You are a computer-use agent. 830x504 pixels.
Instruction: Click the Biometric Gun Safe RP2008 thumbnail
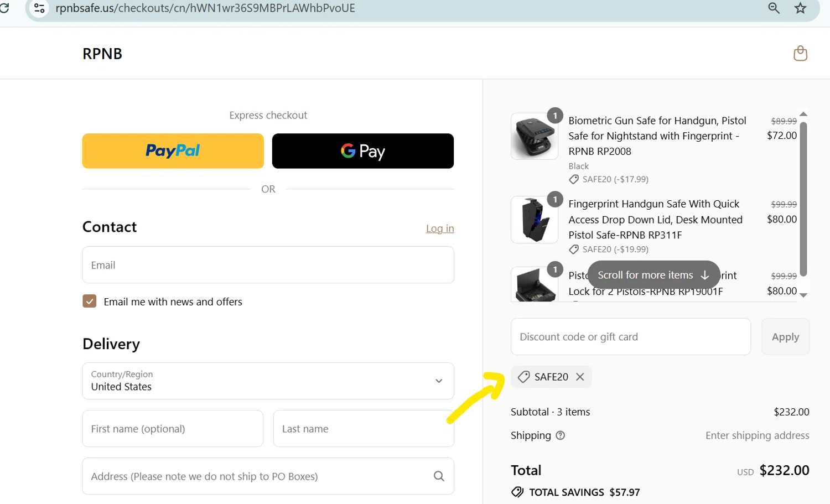tap(534, 137)
